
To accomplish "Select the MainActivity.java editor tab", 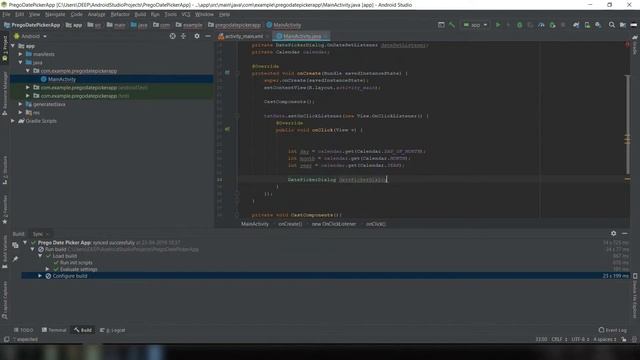I will pyautogui.click(x=302, y=36).
